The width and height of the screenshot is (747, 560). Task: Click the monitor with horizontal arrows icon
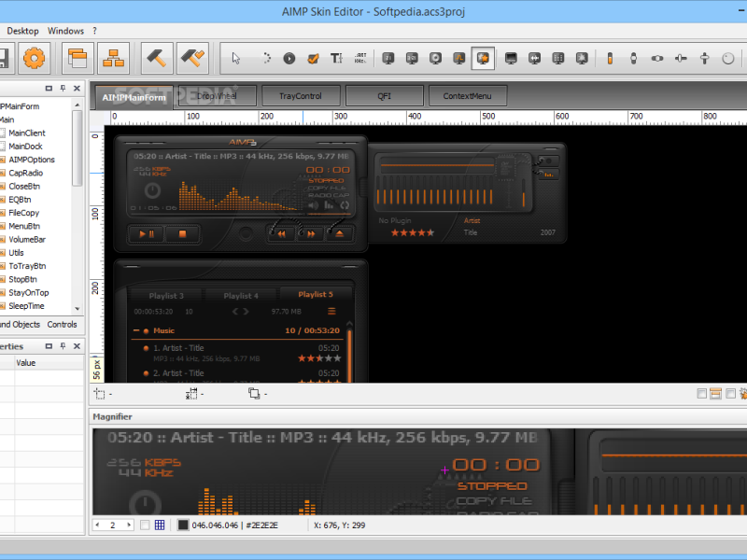click(534, 59)
